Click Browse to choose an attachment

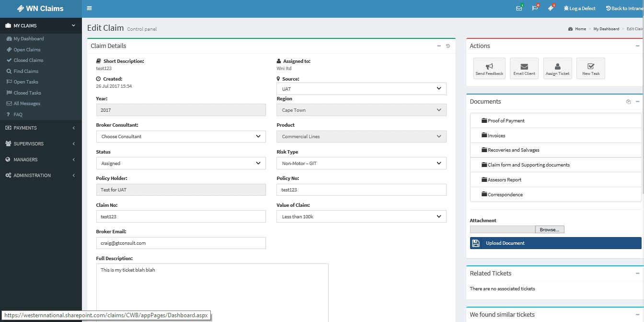[550, 229]
